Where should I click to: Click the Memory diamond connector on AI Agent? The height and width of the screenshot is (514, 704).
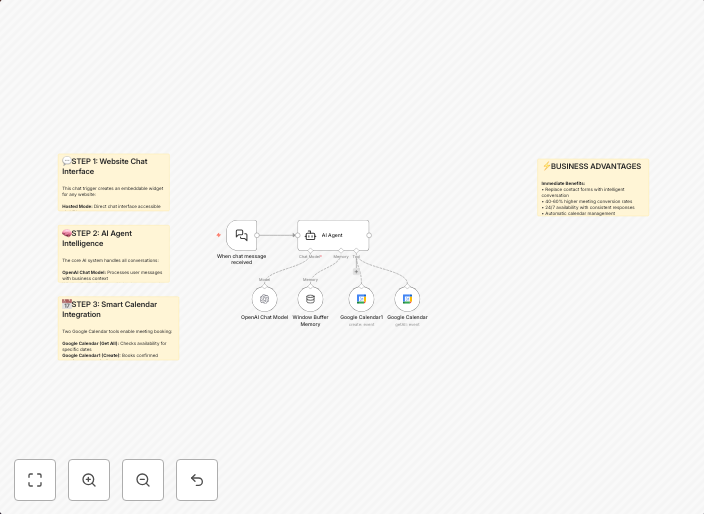[341, 251]
